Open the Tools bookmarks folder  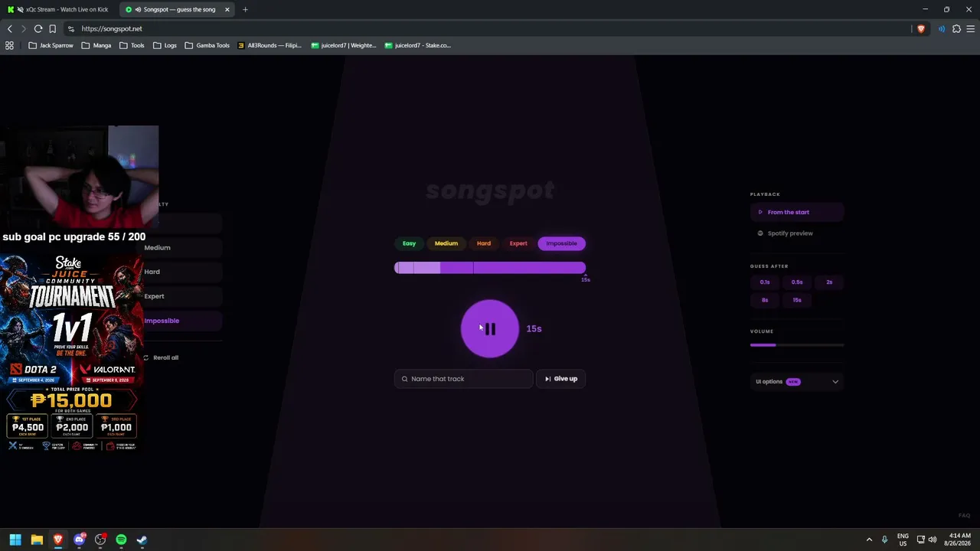click(x=132, y=45)
